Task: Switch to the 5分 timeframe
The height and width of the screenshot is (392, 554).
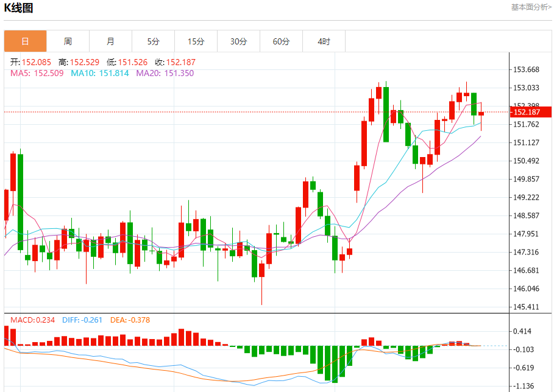Action: click(x=153, y=41)
